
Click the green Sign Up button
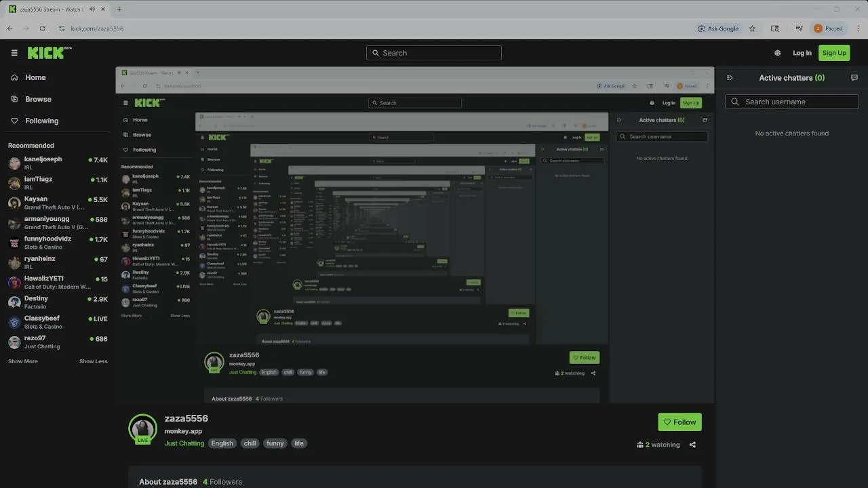point(834,53)
